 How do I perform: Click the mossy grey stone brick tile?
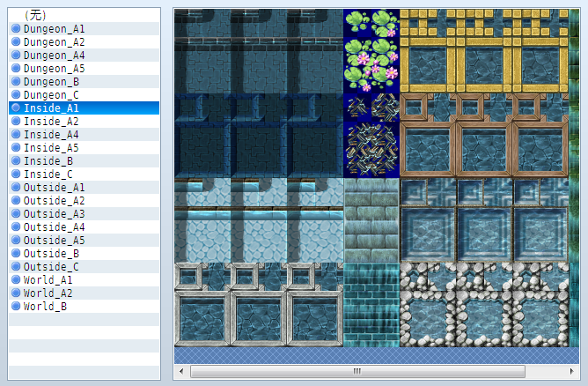click(371, 220)
